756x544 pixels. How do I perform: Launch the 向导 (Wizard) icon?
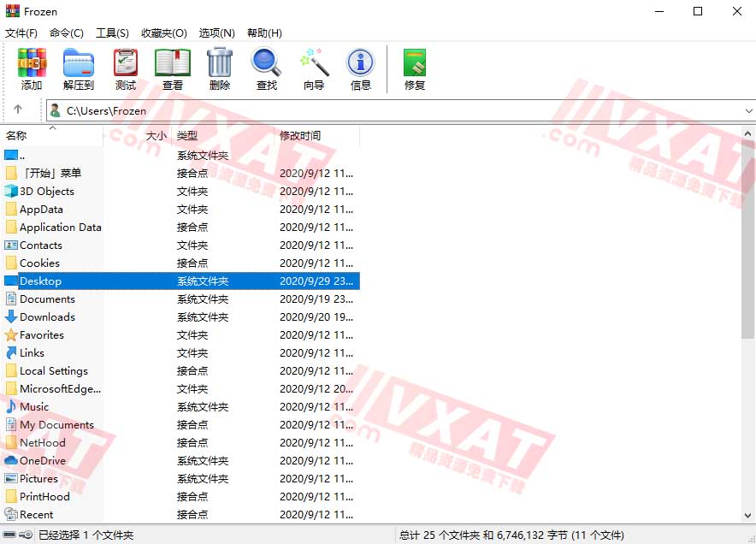click(313, 68)
